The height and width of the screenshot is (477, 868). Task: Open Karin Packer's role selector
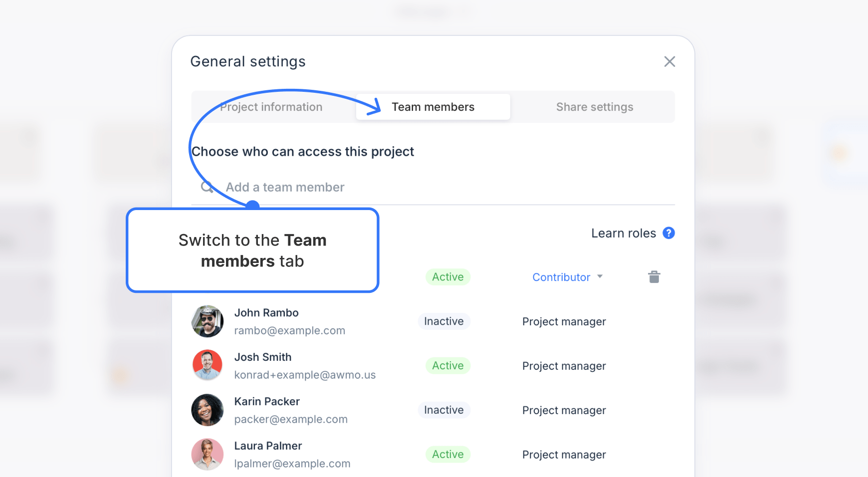click(564, 410)
